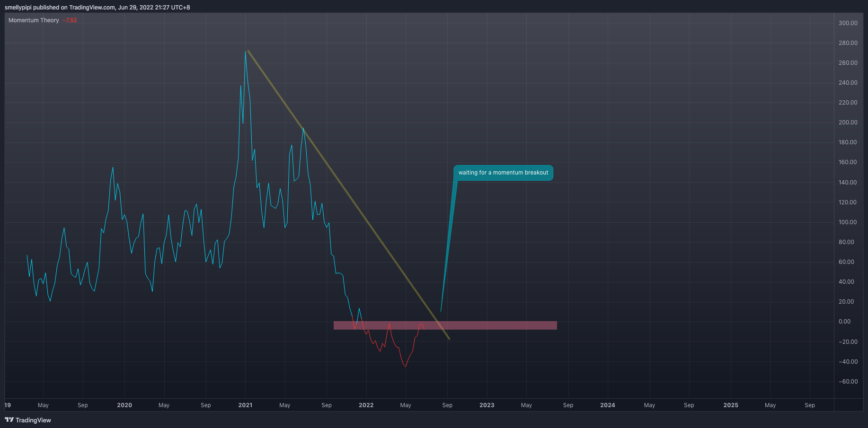This screenshot has height=428, width=868.
Task: Select the olive descending trendline
Action: pos(348,194)
